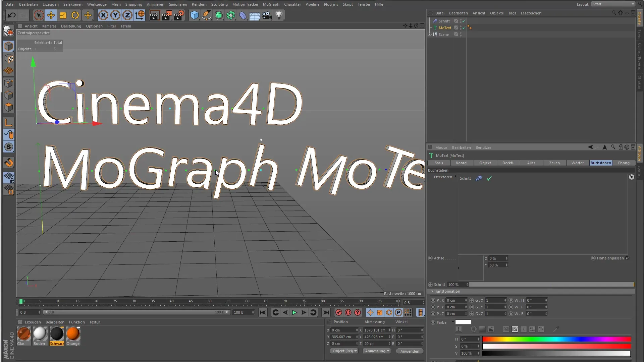Toggle Z axis lock

click(127, 15)
